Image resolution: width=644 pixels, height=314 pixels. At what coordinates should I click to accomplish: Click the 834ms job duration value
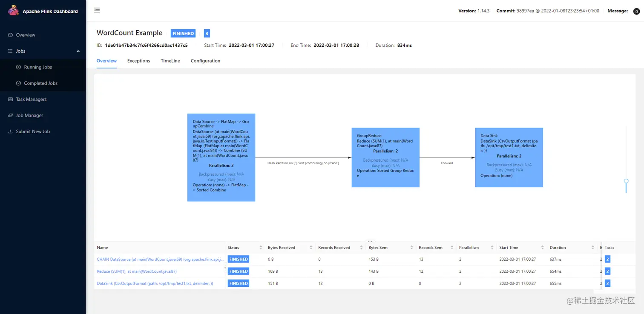(x=405, y=45)
